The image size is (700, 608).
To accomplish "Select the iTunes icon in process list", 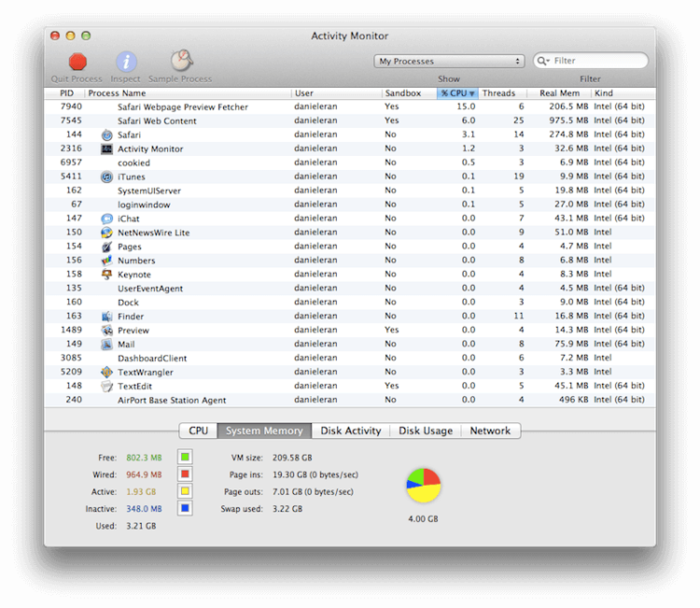I will [106, 177].
